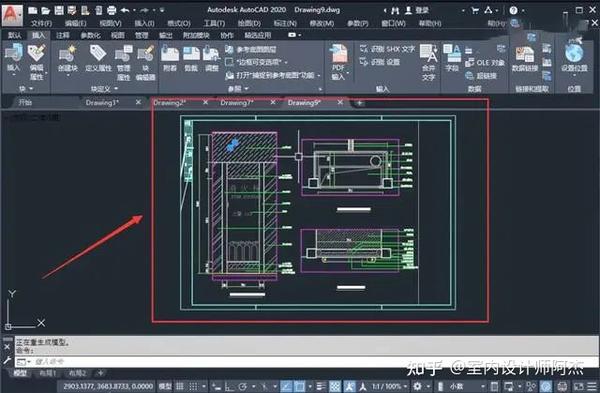Screen dimensions: 600x393
Task: Click the Save icon in quick access toolbar
Action: click(59, 10)
